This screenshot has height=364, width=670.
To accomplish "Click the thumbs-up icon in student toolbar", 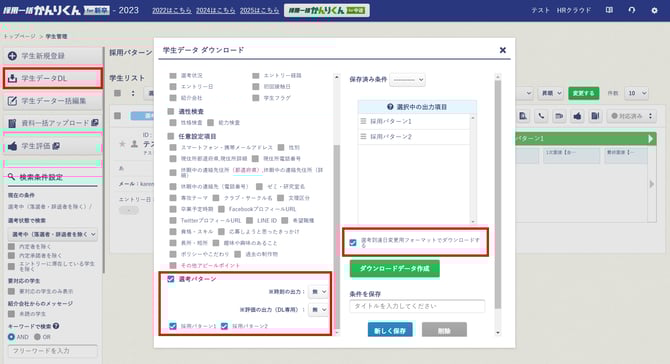I will (x=577, y=116).
